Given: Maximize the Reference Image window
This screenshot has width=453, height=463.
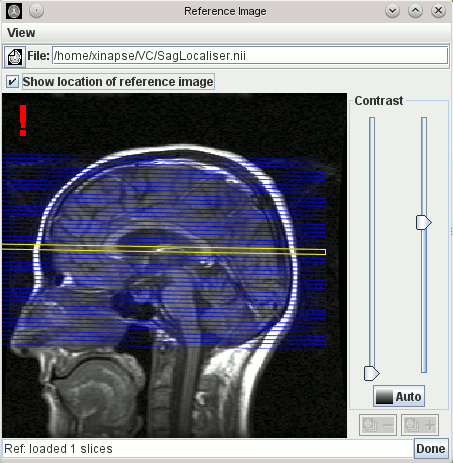Looking at the screenshot, I should pos(415,11).
